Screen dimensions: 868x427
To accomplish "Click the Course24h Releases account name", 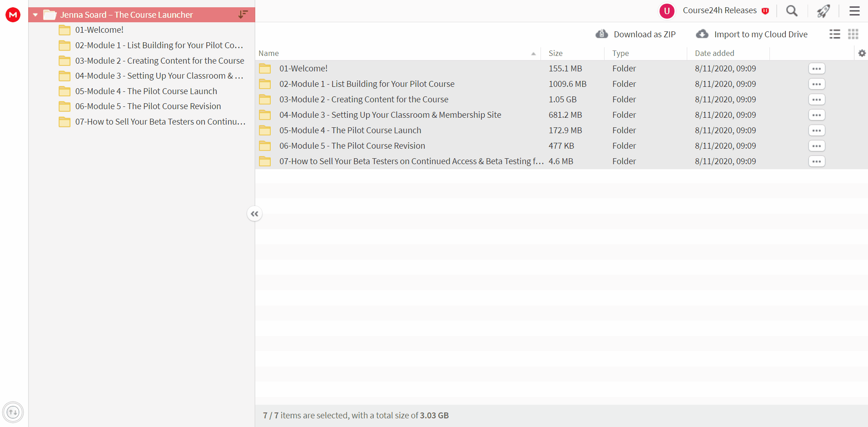I will 719,10.
